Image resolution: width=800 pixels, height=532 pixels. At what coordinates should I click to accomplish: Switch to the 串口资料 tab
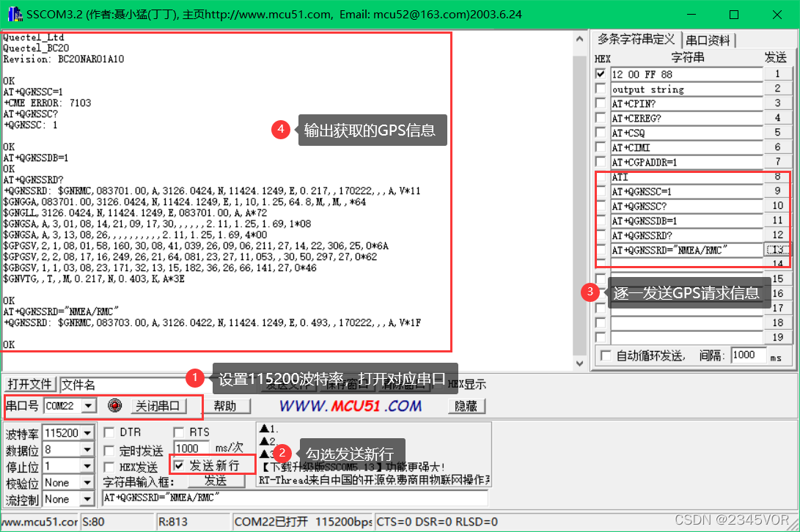point(708,40)
